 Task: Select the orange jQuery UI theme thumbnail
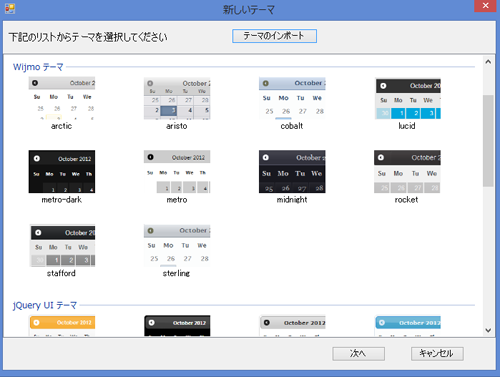pyautogui.click(x=62, y=326)
